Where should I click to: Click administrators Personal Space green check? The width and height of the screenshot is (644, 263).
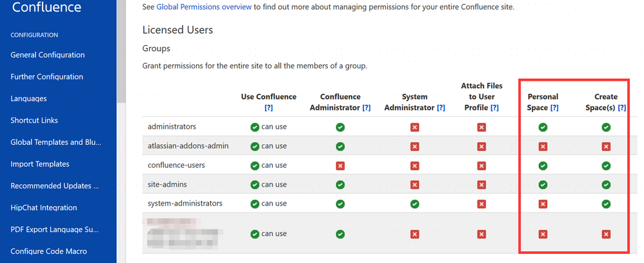point(543,127)
